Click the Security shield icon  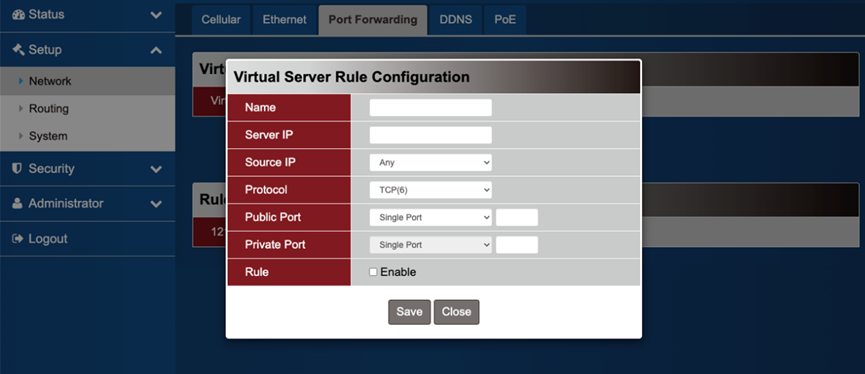coord(17,168)
